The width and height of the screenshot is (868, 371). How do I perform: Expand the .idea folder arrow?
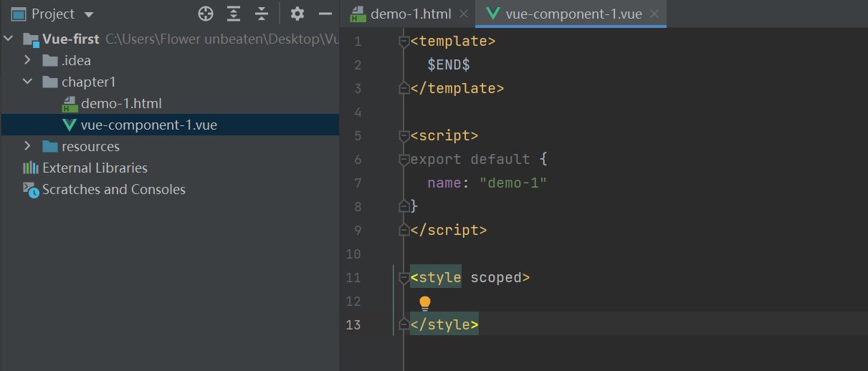point(27,60)
